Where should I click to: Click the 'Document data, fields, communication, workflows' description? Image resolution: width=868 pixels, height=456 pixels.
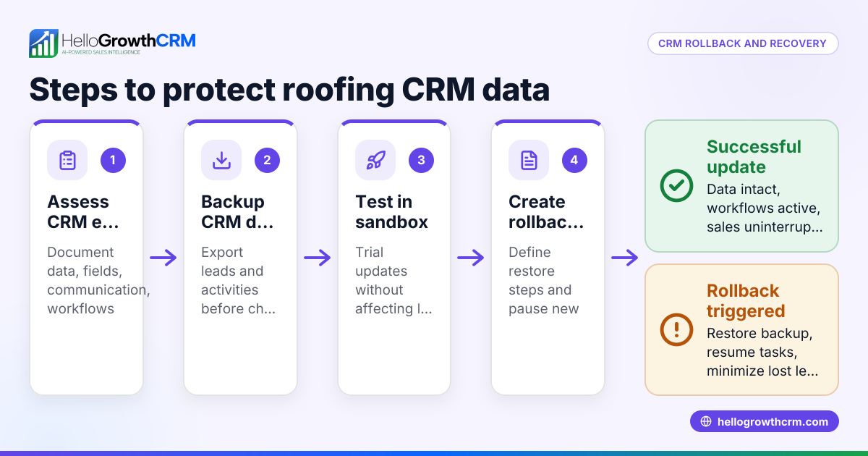tap(98, 280)
